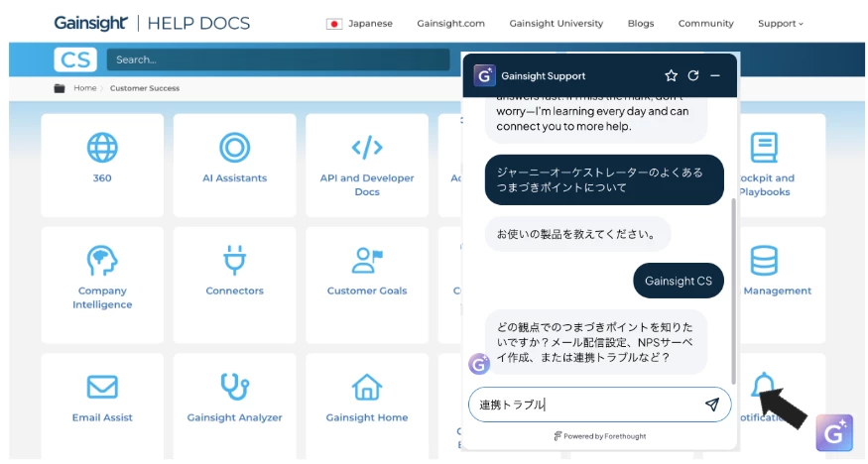Image resolution: width=868 pixels, height=464 pixels.
Task: Click the Connectors plug icon
Action: (x=235, y=260)
